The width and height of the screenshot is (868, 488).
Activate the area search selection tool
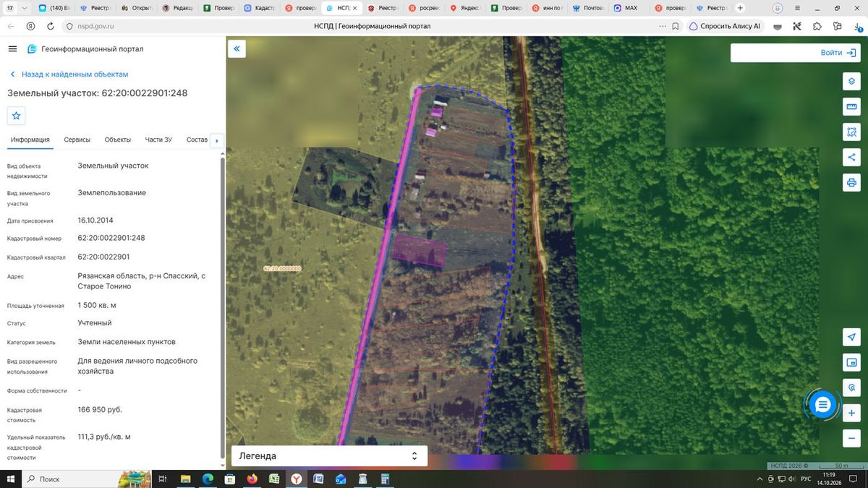851,132
